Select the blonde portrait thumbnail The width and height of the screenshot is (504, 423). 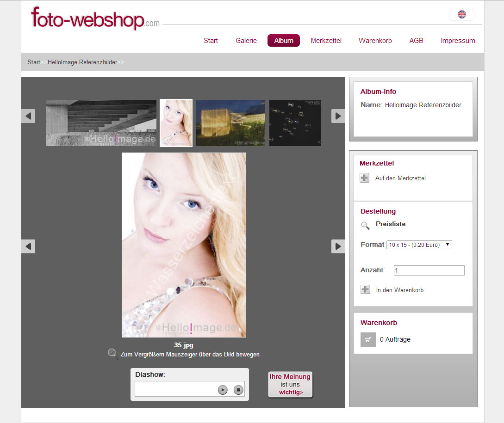click(x=176, y=123)
